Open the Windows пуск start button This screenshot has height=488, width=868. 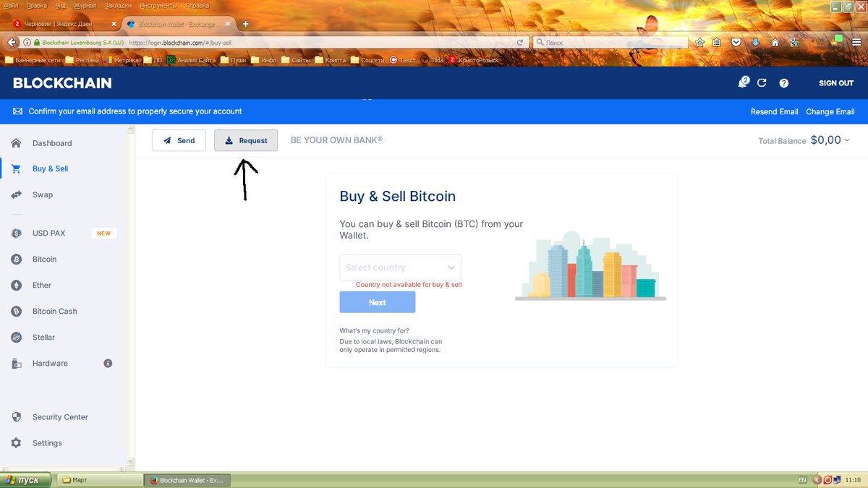[x=27, y=480]
